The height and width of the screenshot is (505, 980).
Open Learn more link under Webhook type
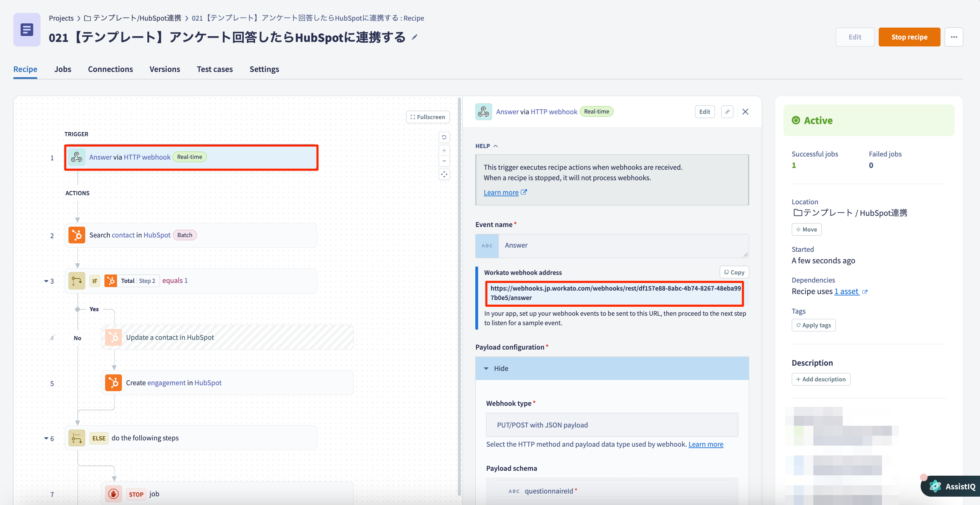tap(706, 444)
